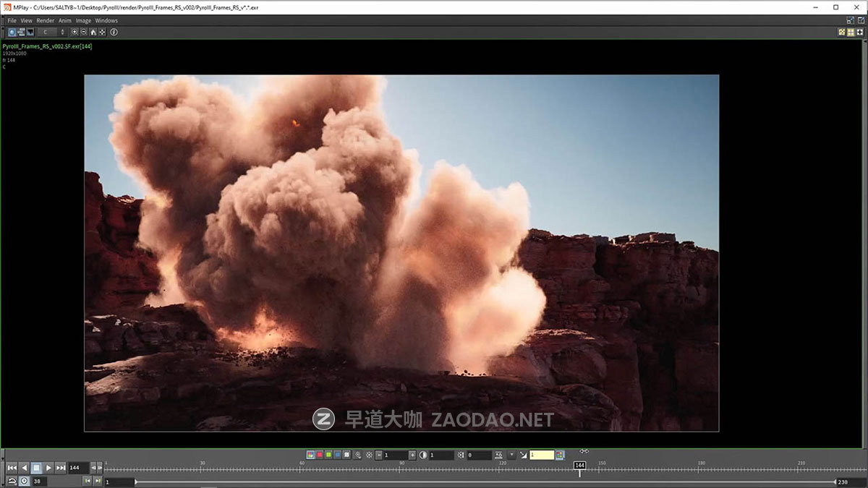The height and width of the screenshot is (488, 868).
Task: Click the adapt-to-range icon in color toolbar
Action: (x=499, y=455)
